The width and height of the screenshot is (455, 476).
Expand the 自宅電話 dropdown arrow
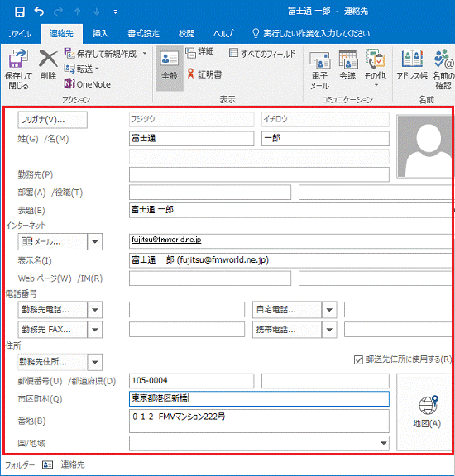click(x=329, y=310)
